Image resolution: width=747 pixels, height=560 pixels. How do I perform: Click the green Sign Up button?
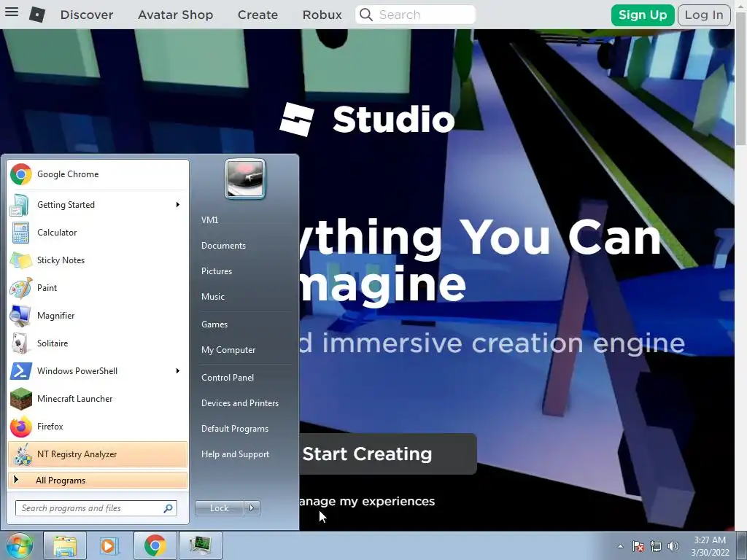(643, 15)
